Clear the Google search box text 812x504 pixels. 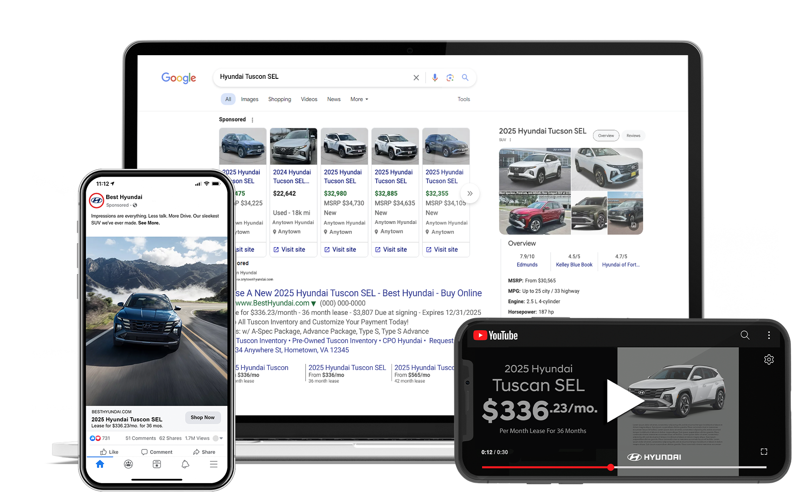coord(416,78)
